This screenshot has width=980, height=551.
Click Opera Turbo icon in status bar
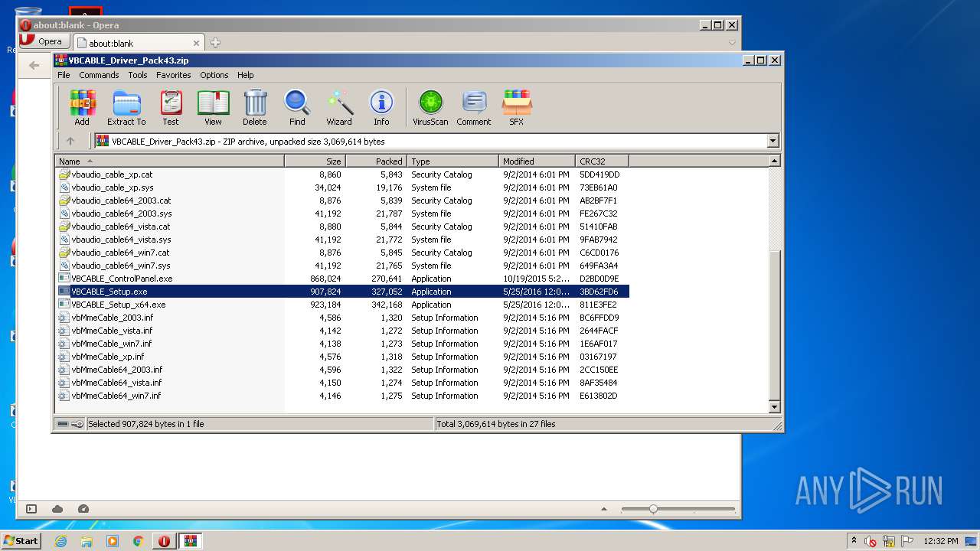[x=83, y=509]
